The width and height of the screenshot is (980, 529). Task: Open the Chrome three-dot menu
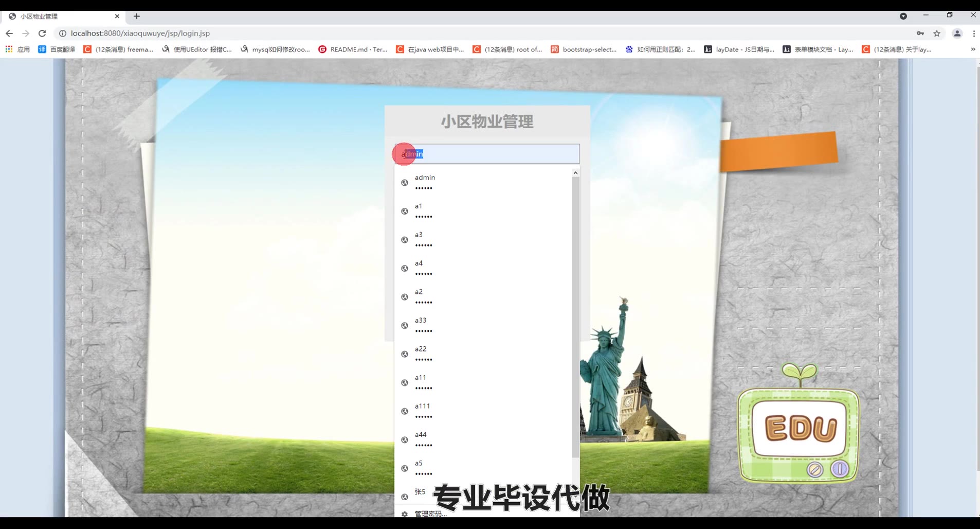pyautogui.click(x=974, y=33)
